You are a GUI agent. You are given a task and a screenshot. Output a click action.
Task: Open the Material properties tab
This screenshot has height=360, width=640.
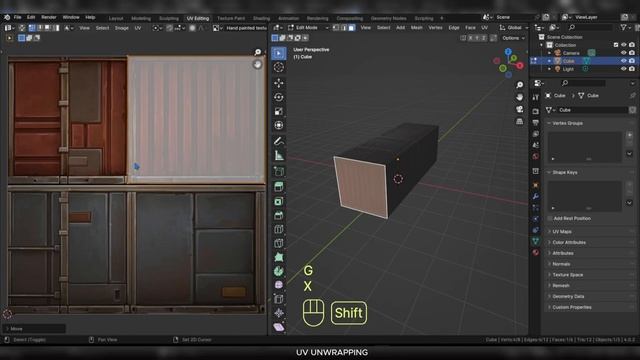[x=536, y=253]
